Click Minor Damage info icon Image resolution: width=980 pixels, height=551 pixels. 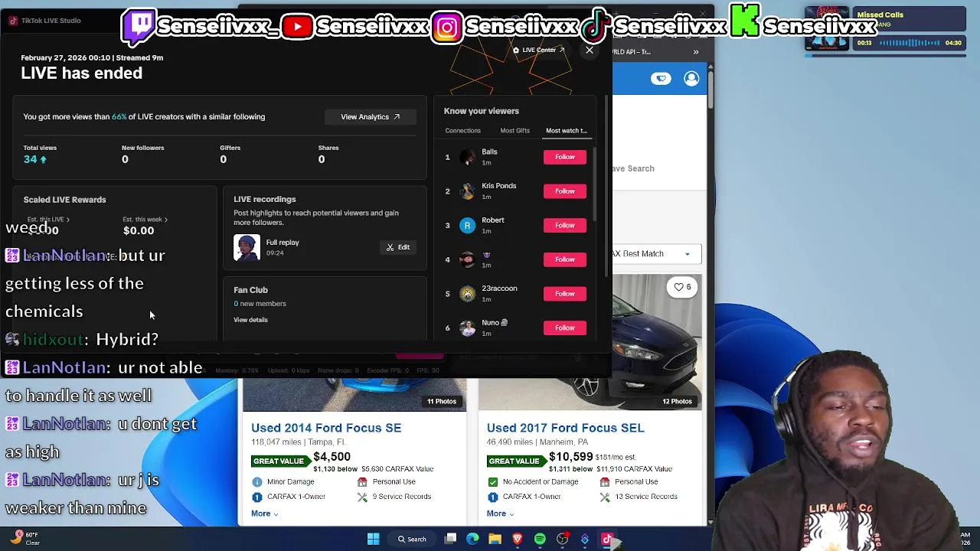pyautogui.click(x=257, y=482)
